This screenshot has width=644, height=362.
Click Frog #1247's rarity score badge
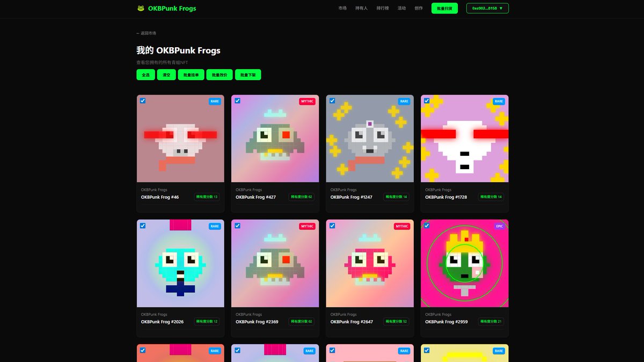(x=396, y=197)
